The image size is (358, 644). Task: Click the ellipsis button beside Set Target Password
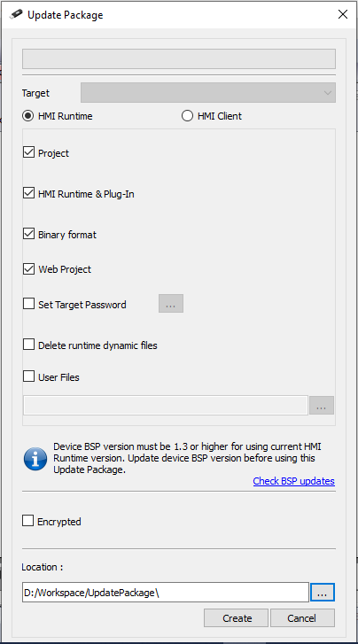[x=171, y=304]
